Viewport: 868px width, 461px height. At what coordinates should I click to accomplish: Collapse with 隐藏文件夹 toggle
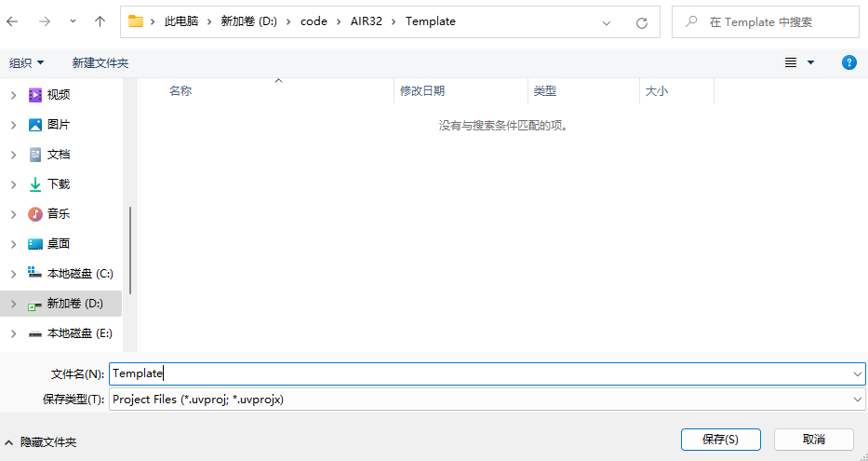point(40,442)
